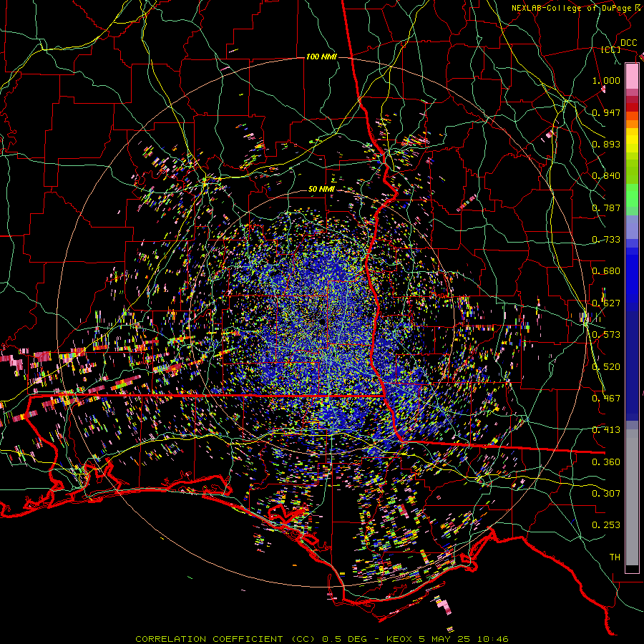Select the 0.787 legend value

click(x=606, y=208)
